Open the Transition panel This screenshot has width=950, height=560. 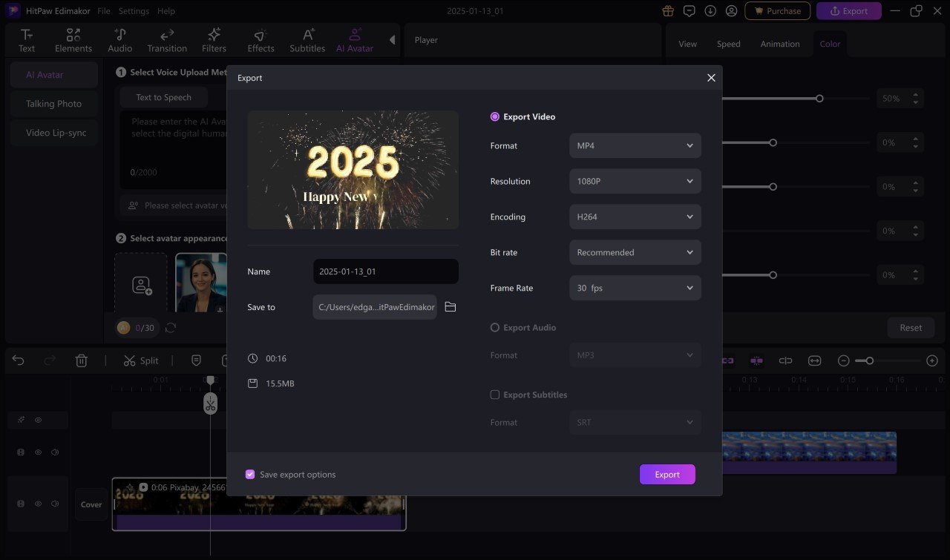coord(167,40)
